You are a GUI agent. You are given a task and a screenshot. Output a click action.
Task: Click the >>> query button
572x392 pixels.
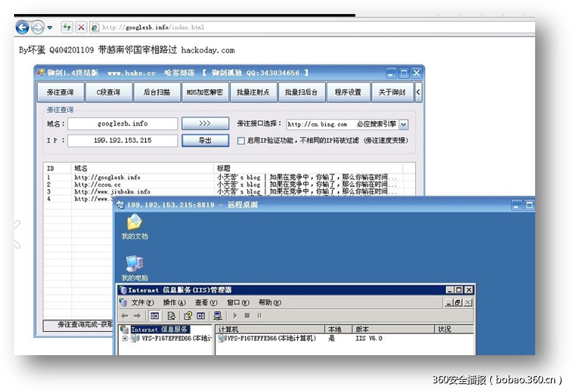pyautogui.click(x=205, y=123)
